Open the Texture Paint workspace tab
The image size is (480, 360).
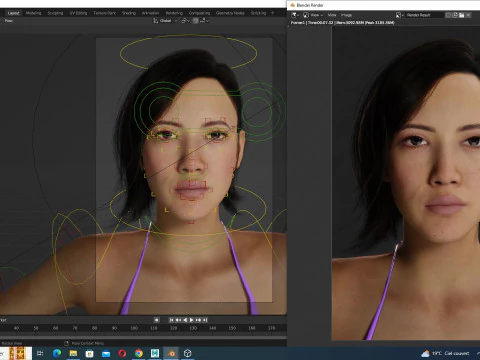104,13
